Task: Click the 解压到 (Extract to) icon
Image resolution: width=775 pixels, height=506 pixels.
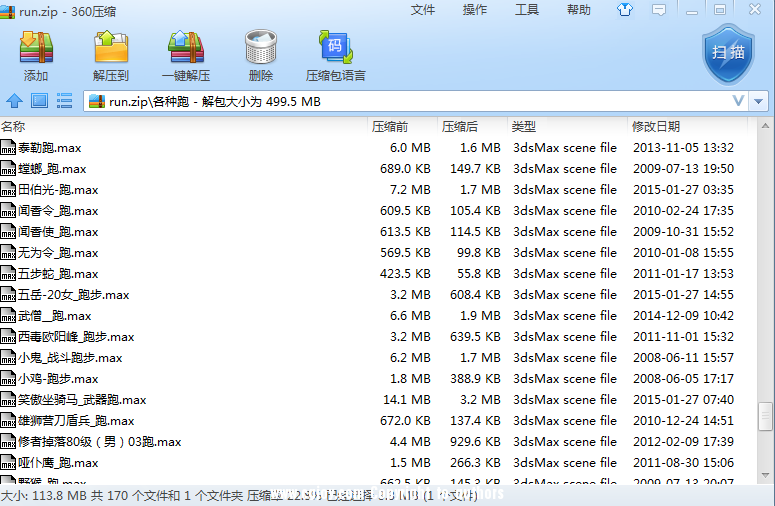Action: click(x=110, y=55)
